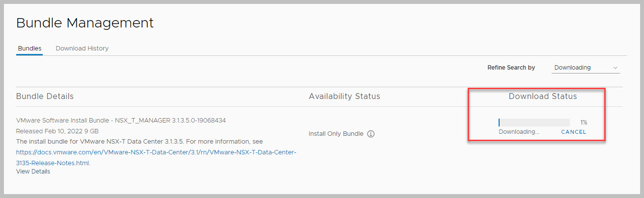Click the 1% progress percentage
This screenshot has width=644, height=198.
coord(584,123)
